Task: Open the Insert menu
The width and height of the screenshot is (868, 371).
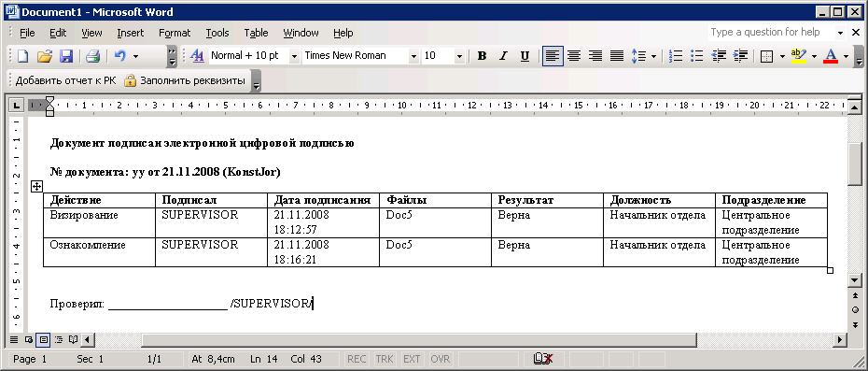Action: (x=130, y=33)
